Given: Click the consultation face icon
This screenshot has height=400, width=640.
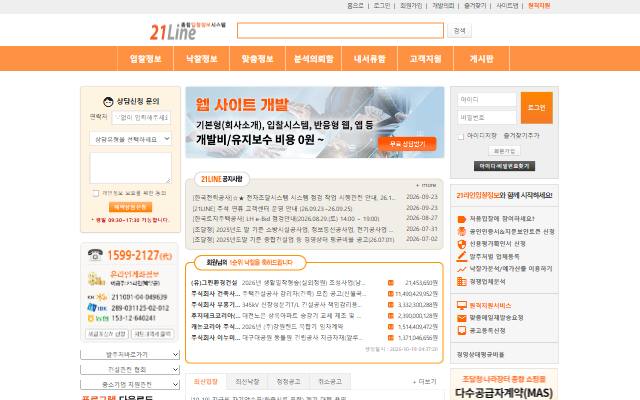Looking at the screenshot, I should click(x=108, y=101).
